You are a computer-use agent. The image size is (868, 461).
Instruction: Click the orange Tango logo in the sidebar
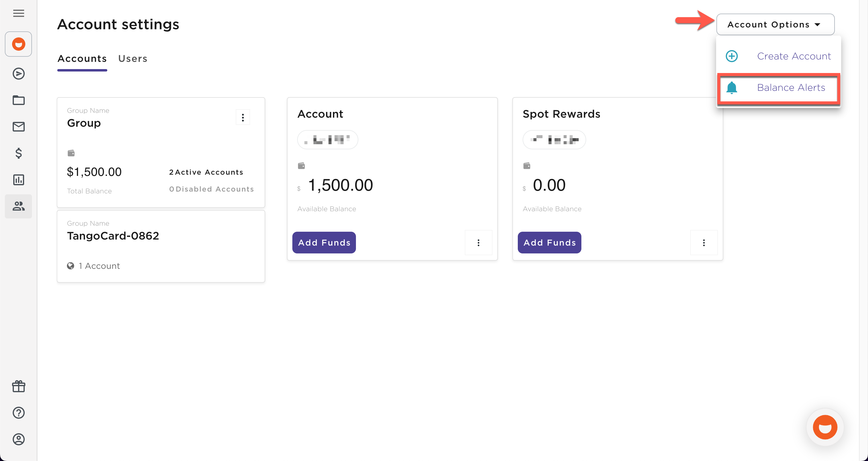[18, 44]
